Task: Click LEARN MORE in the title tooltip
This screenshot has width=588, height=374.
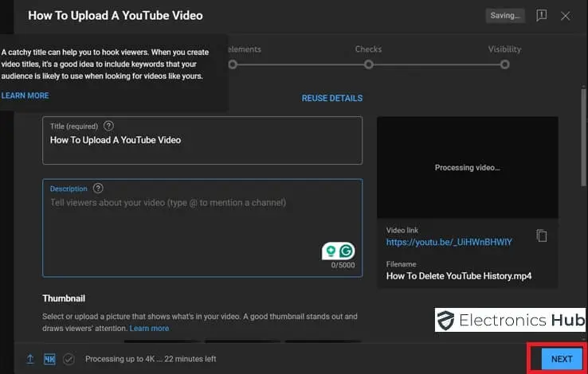Action: 25,95
